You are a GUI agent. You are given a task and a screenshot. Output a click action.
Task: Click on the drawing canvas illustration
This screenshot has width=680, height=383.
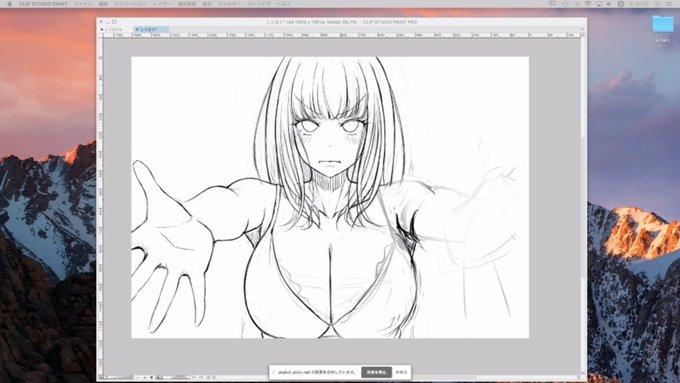[330, 197]
